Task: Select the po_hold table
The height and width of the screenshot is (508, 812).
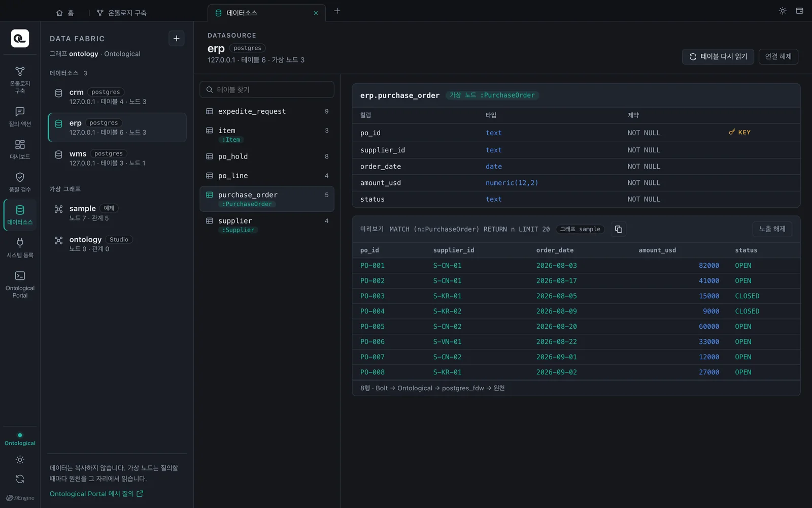Action: click(x=267, y=156)
